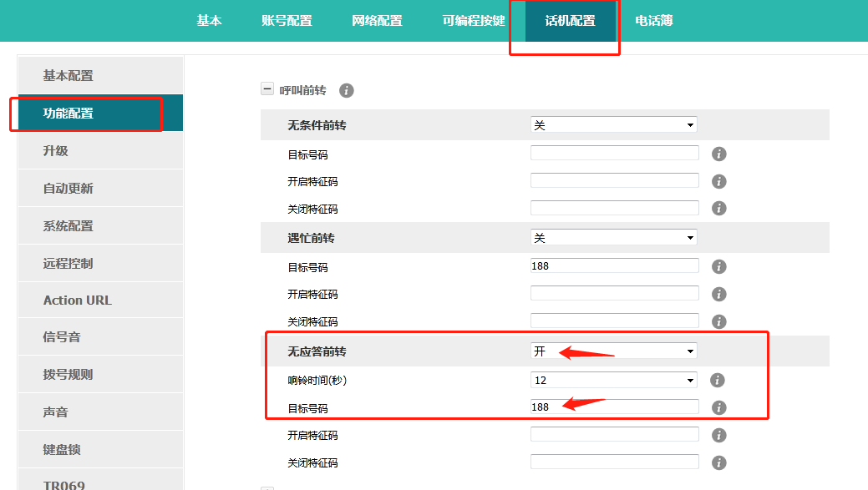Open the 无条件前转 dropdown

[x=614, y=124]
